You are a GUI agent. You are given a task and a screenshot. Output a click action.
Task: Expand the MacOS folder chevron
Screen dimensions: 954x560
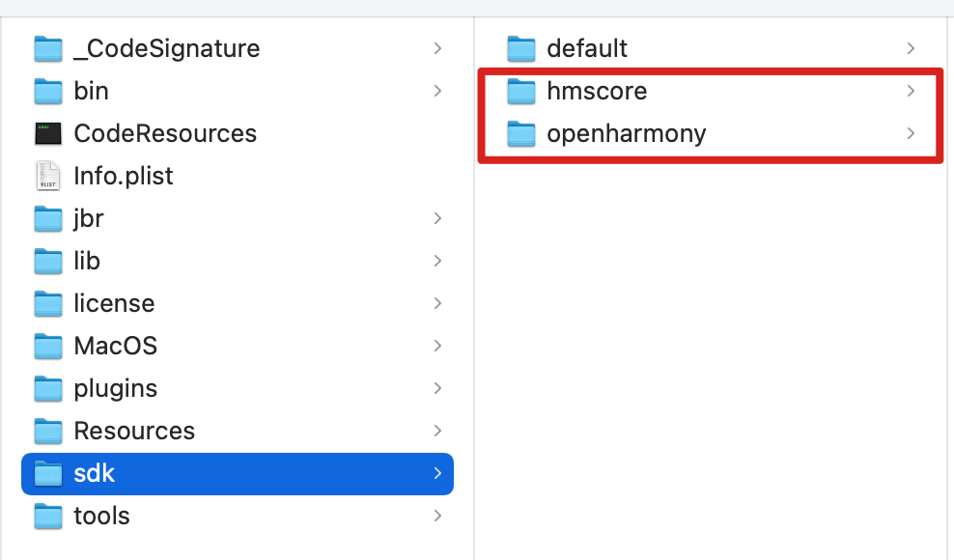(437, 346)
